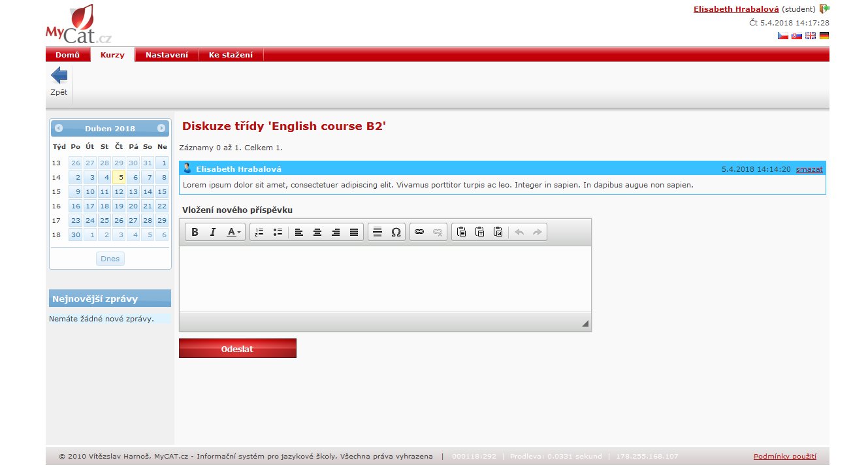Insert a numbered list
The height and width of the screenshot is (471, 868).
tap(259, 232)
